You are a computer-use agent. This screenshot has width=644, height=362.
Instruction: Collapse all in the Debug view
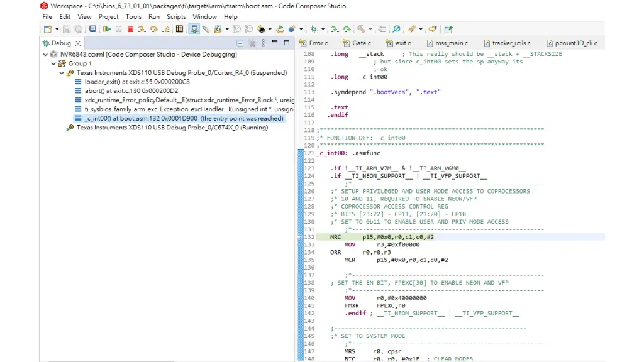(240, 43)
